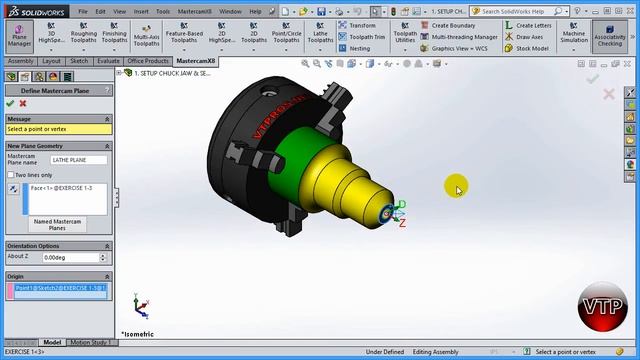Open the Help menu
The height and width of the screenshot is (360, 640).
click(255, 11)
